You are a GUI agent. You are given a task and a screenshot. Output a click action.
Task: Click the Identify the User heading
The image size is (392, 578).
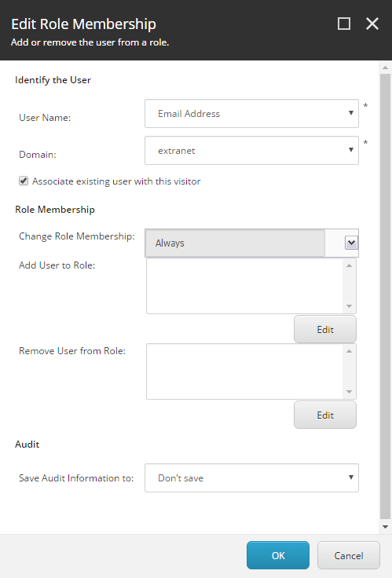pyautogui.click(x=53, y=80)
